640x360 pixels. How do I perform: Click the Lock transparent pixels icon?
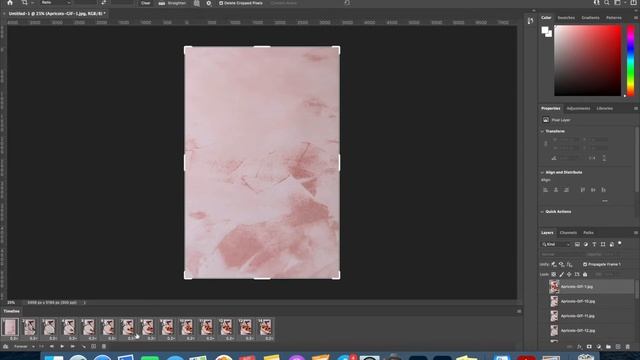(x=553, y=274)
